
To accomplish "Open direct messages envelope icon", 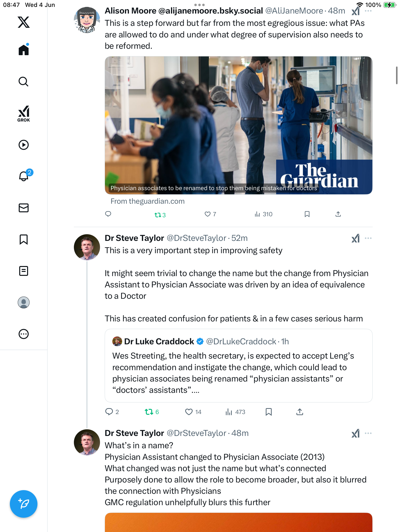I will [x=24, y=208].
